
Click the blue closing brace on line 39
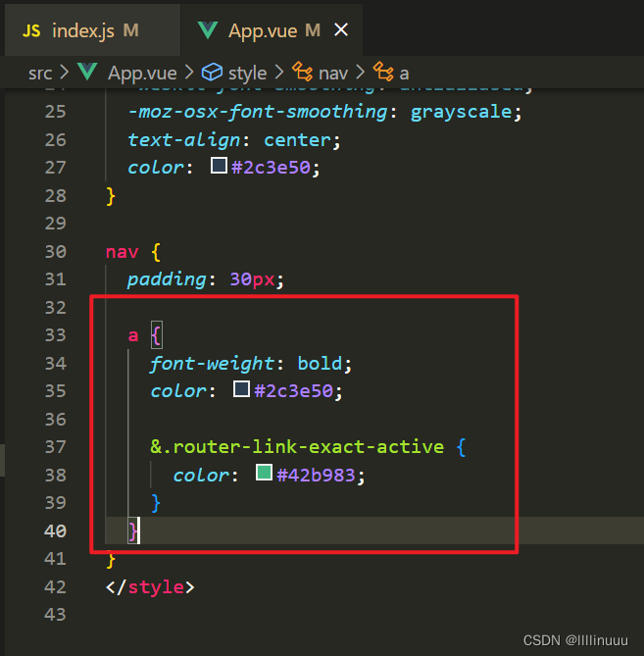pyautogui.click(x=156, y=503)
